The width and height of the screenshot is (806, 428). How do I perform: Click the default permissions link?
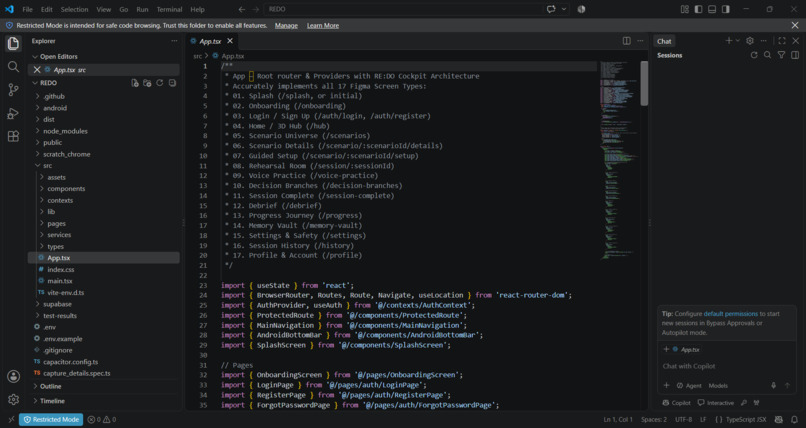coord(730,313)
